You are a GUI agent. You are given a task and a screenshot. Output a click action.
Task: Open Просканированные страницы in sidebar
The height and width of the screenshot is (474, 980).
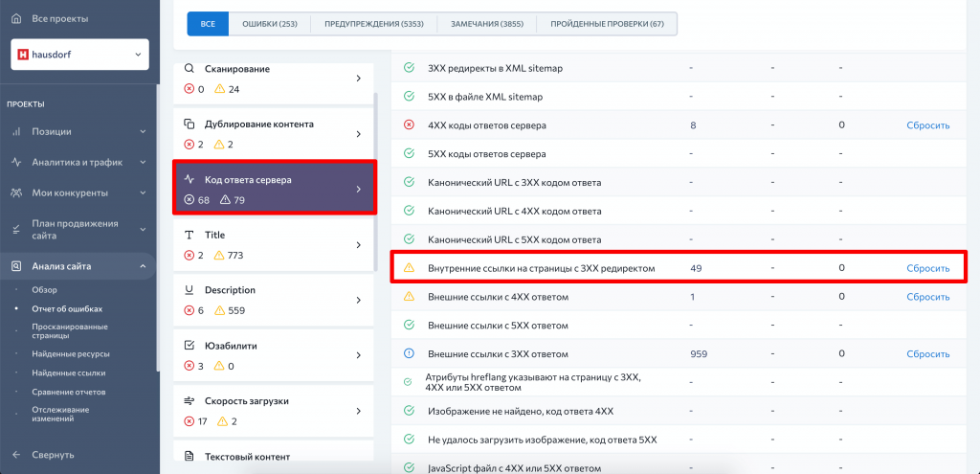(x=69, y=331)
